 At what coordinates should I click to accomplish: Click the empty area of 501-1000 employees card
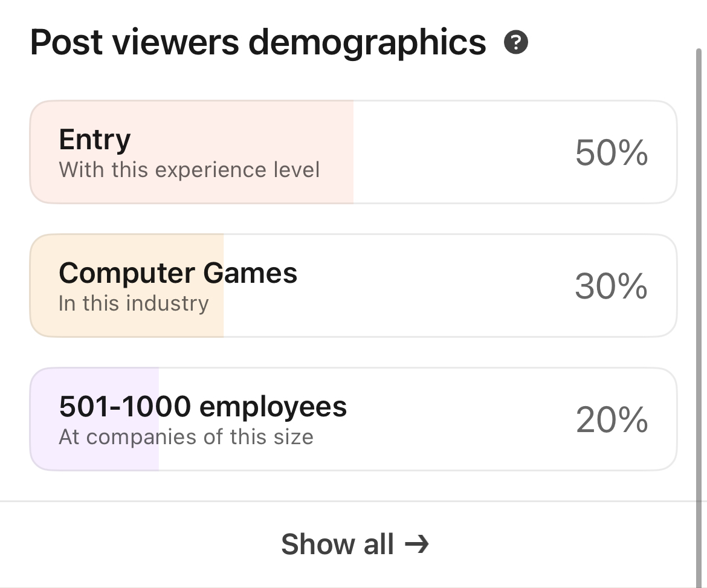tap(459, 420)
